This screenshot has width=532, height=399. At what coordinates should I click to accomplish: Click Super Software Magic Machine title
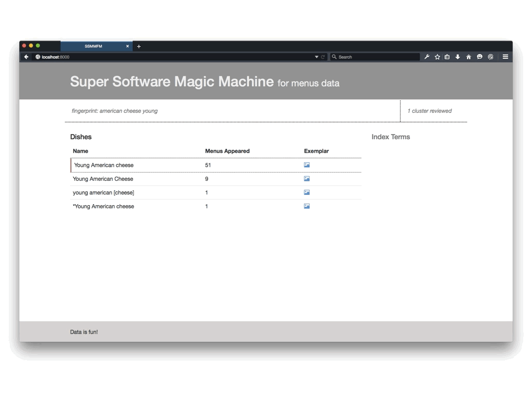tap(171, 82)
